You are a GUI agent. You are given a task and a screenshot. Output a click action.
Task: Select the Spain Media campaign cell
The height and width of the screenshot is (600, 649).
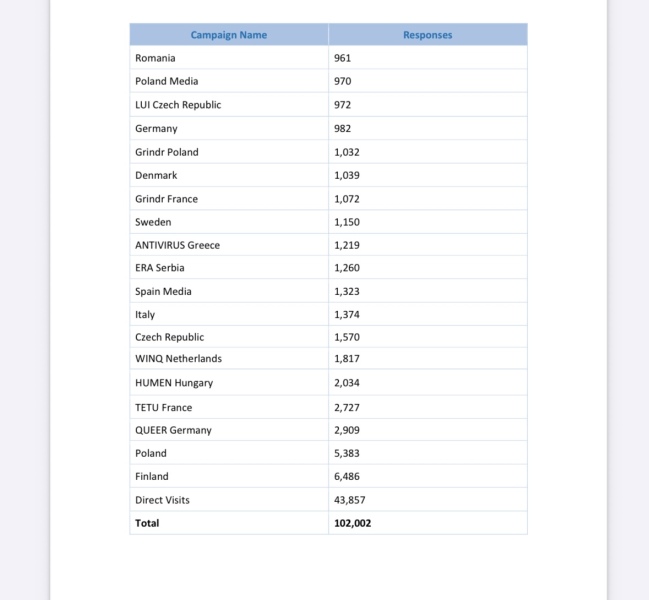163,292
